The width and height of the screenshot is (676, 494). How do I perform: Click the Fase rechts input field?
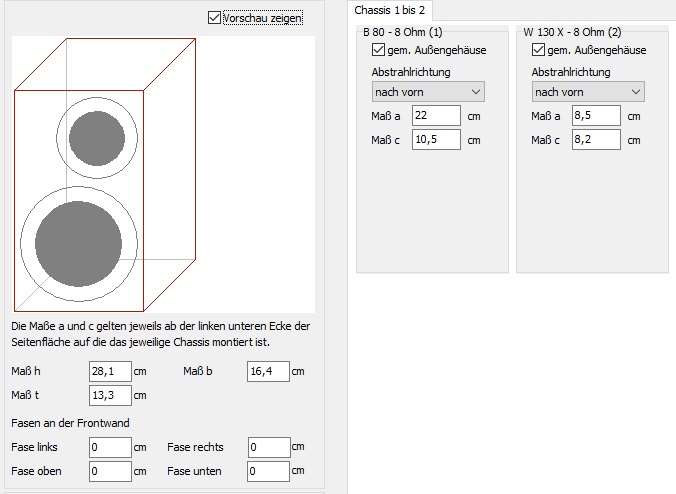click(269, 447)
